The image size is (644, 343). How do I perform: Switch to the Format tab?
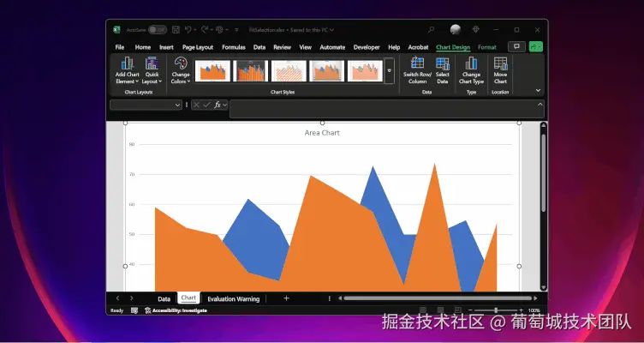487,47
